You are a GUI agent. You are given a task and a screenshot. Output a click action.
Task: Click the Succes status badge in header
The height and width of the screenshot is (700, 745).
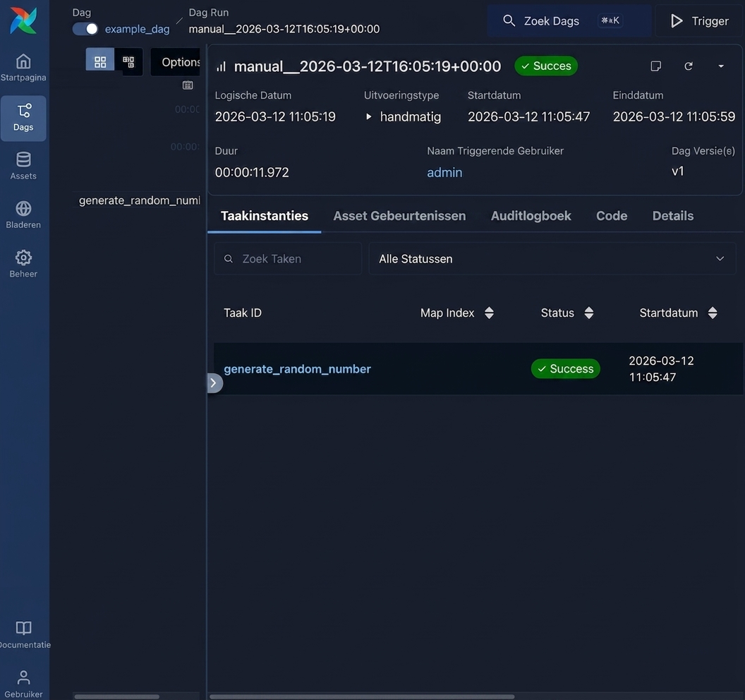(x=546, y=66)
